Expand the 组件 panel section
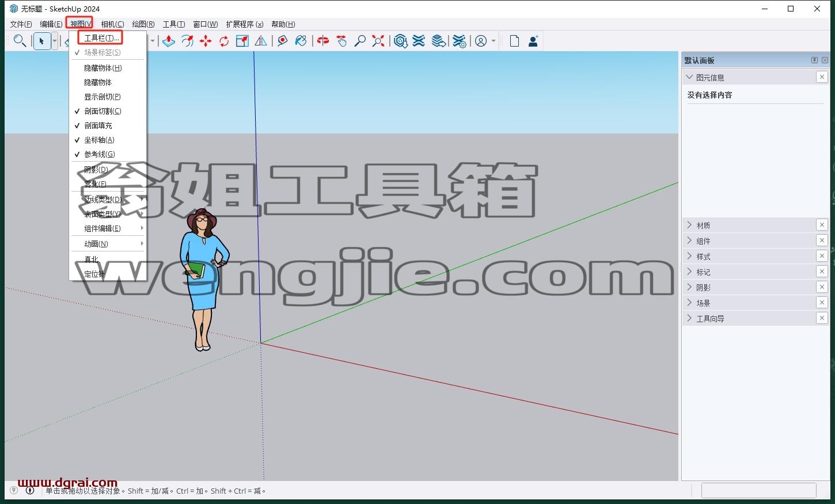 pos(689,240)
